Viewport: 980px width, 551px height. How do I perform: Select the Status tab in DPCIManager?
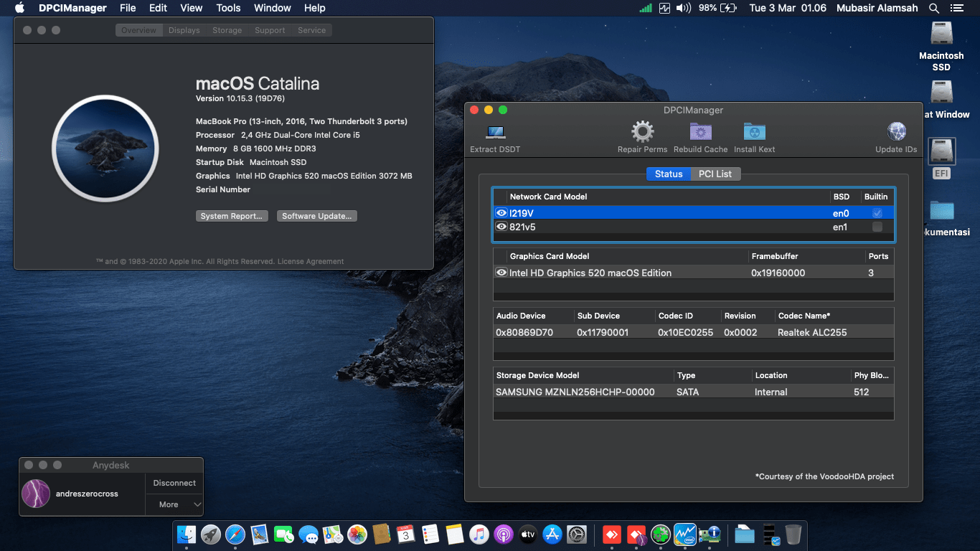[x=669, y=174]
